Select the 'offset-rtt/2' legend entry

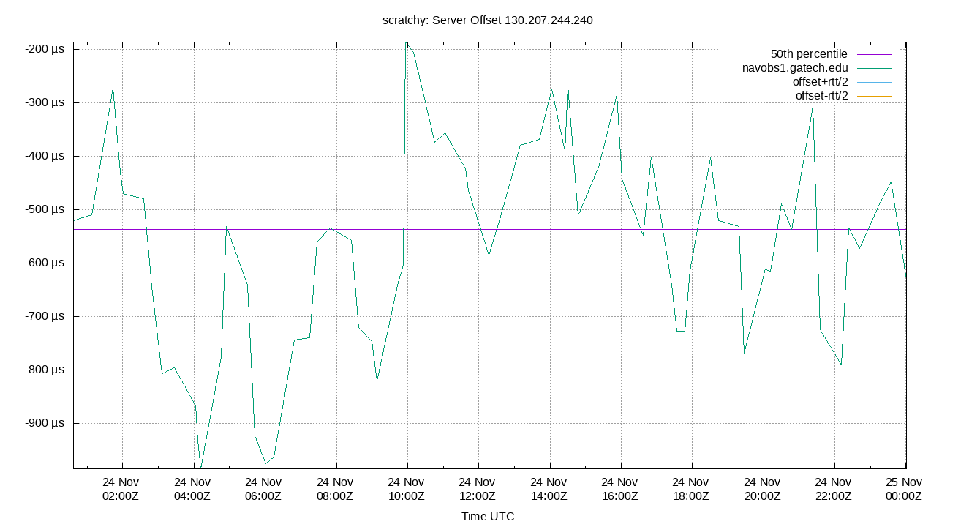[821, 96]
